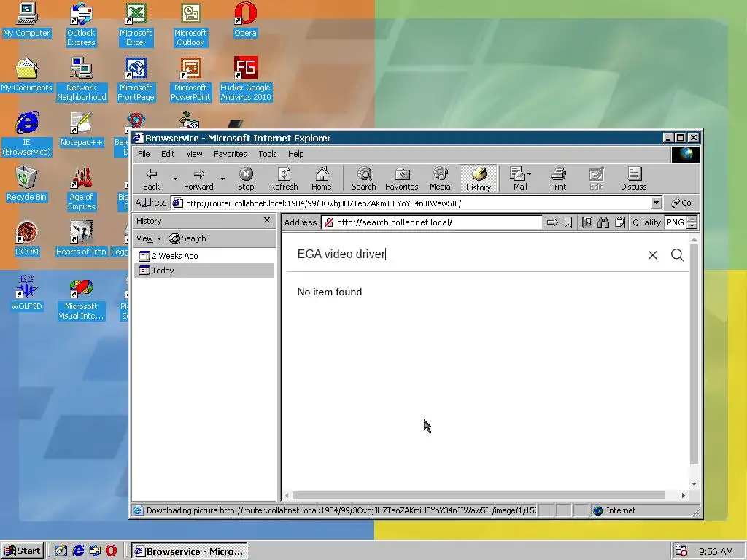The image size is (747, 560).
Task: Close the History pane
Action: pyautogui.click(x=267, y=220)
